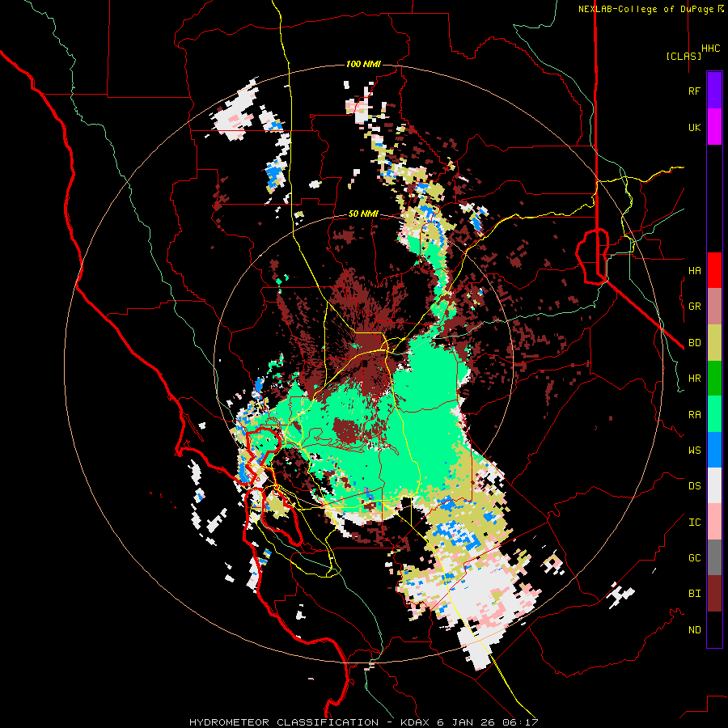Screen dimensions: 728x728
Task: Click the GC gray legend swatch
Action: click(x=714, y=557)
